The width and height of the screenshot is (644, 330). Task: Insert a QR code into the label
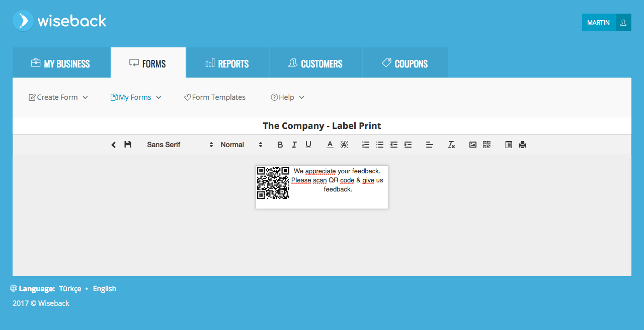click(x=487, y=145)
